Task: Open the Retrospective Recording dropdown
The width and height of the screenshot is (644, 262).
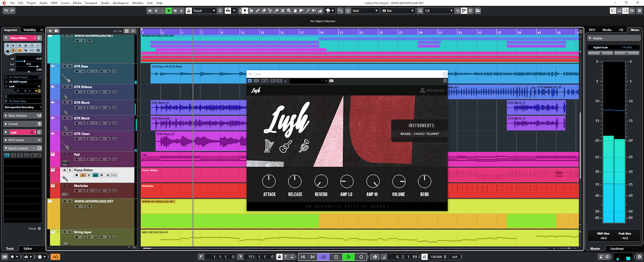Action: pos(23,107)
